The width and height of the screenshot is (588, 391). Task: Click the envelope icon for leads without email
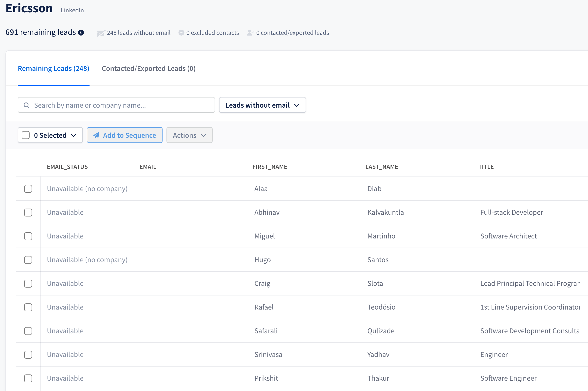pos(101,33)
